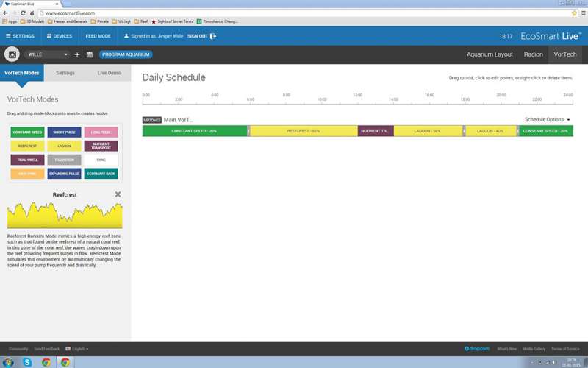588x368 pixels.
Task: Click the aquarium camera icon
Action: click(x=12, y=54)
